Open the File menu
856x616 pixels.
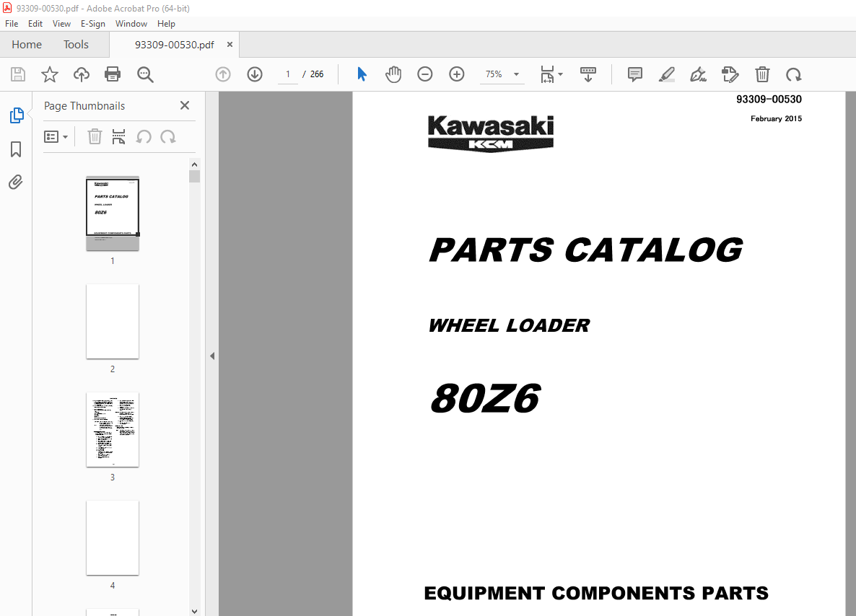12,24
